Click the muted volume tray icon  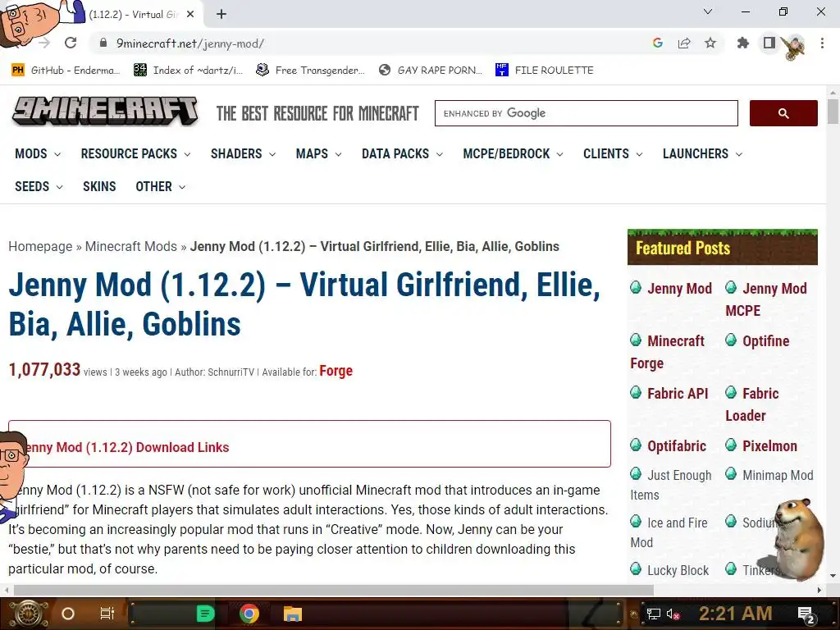[x=673, y=614]
